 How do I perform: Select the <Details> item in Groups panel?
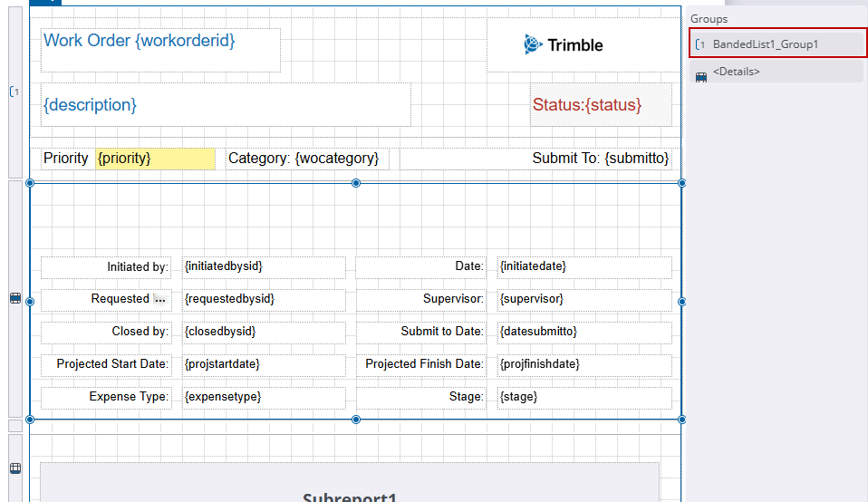point(737,72)
